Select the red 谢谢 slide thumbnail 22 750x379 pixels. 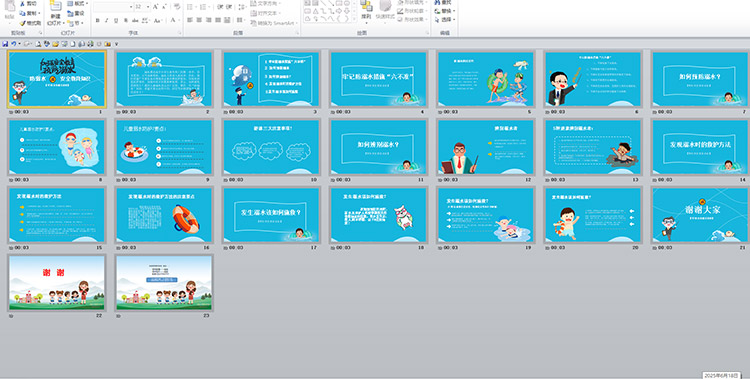click(57, 282)
